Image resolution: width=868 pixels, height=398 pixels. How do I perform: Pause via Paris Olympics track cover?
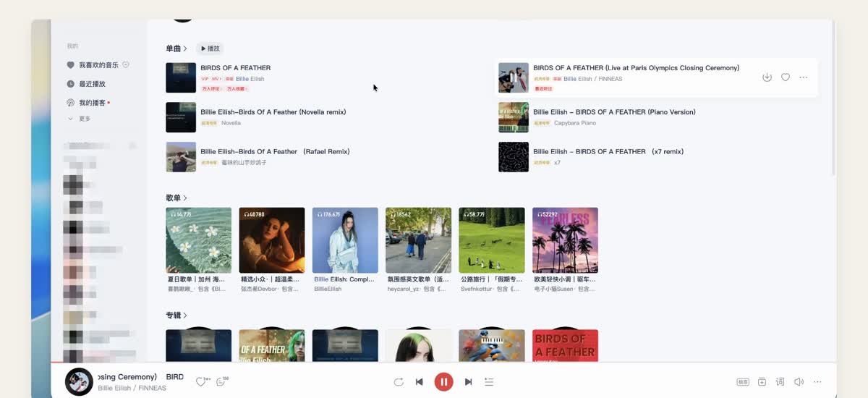[x=514, y=77]
